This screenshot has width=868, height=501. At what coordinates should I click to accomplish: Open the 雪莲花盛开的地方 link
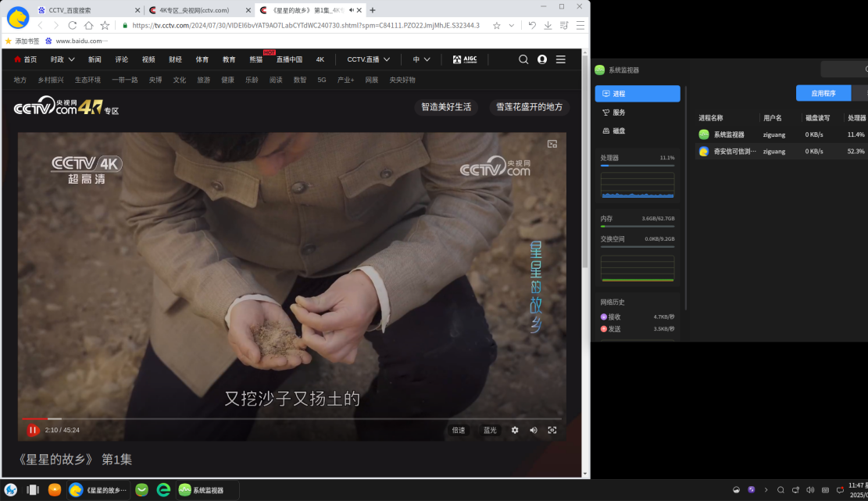529,107
